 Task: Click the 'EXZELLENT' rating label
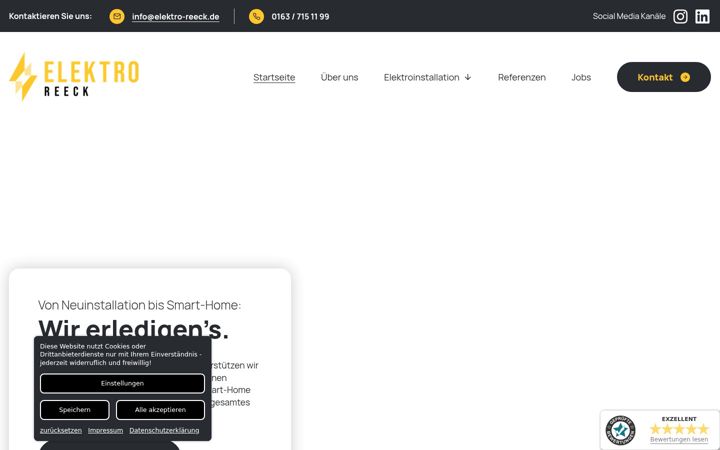coord(679,419)
